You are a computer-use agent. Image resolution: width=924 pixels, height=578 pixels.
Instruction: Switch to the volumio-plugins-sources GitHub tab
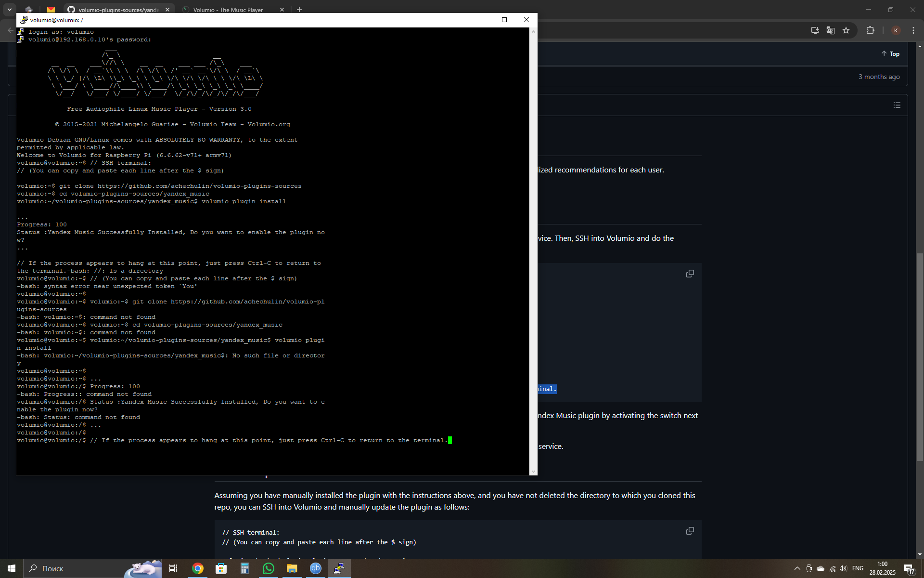click(x=119, y=10)
